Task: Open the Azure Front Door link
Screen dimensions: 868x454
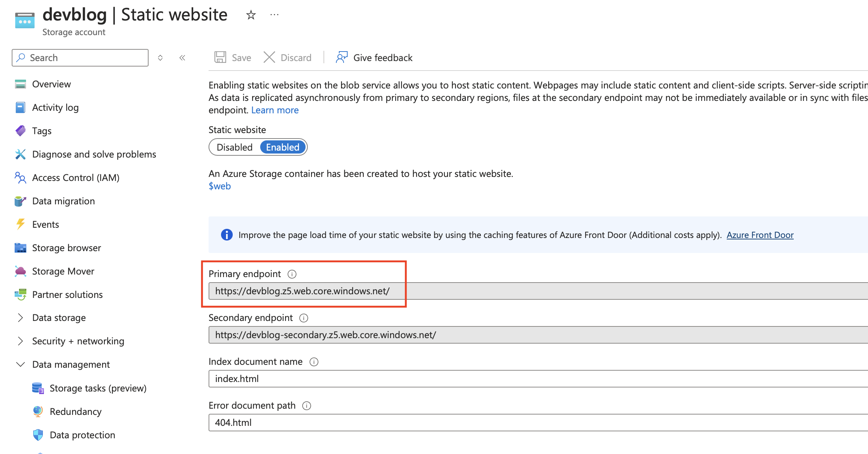Action: (760, 235)
